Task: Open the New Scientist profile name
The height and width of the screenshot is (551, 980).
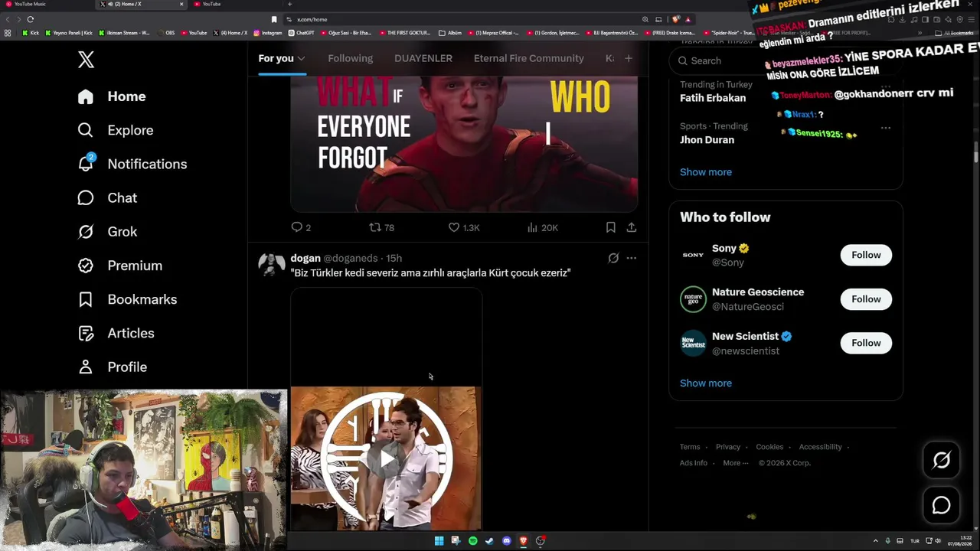Action: click(x=745, y=336)
